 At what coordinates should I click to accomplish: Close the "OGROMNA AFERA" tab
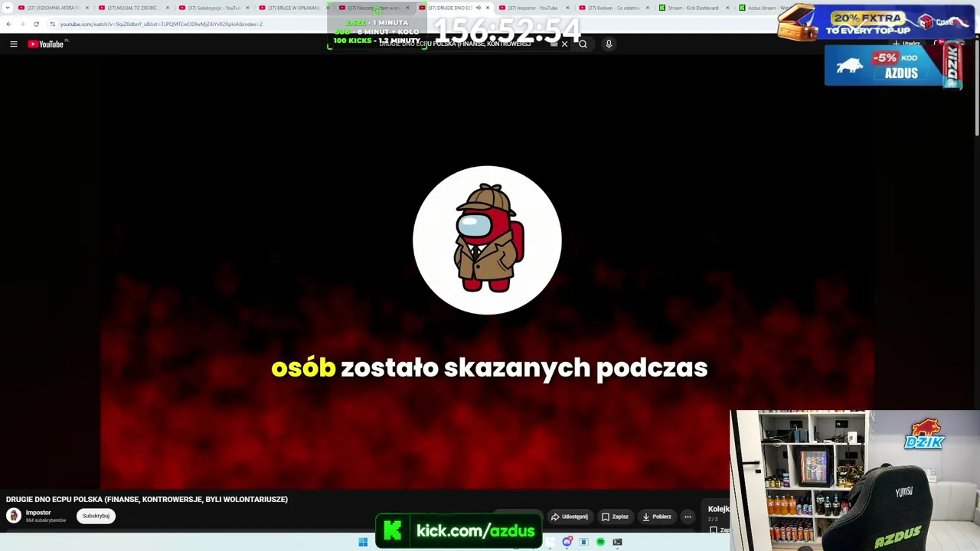point(87,8)
